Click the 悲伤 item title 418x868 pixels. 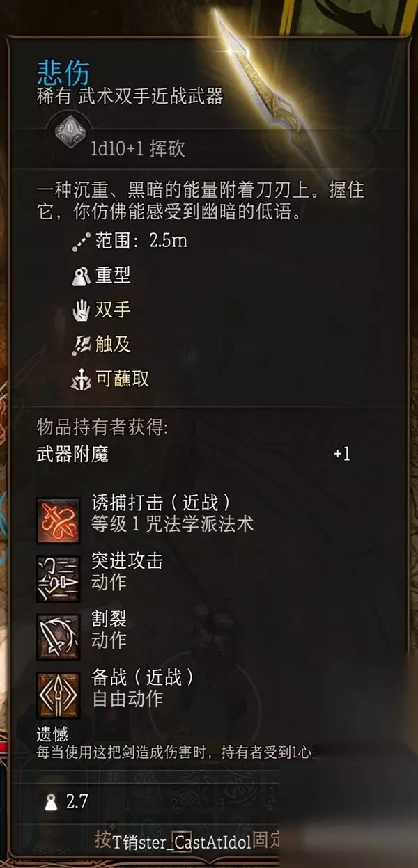[x=63, y=73]
